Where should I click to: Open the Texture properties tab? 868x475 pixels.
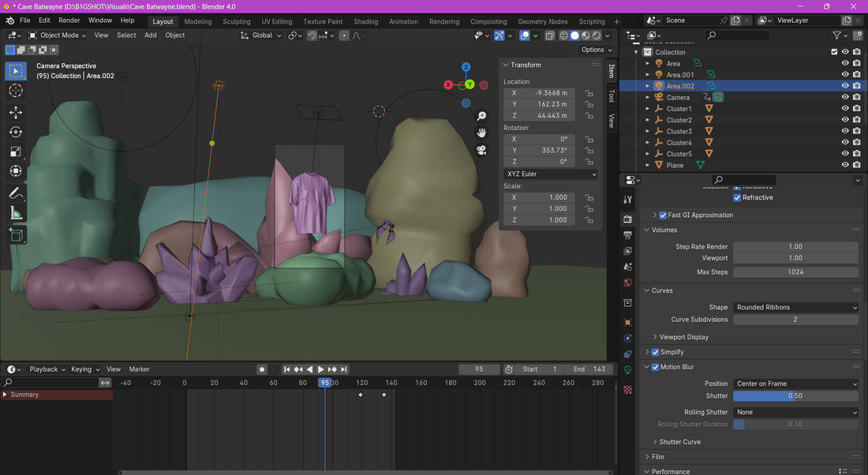tap(628, 390)
